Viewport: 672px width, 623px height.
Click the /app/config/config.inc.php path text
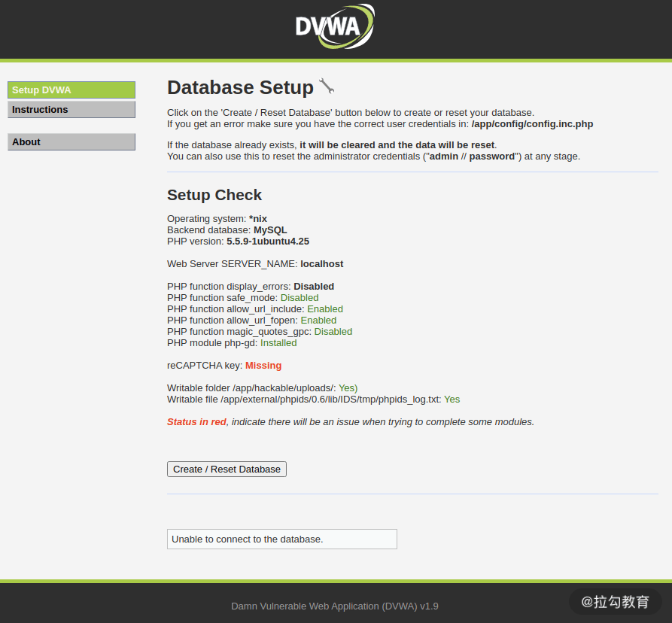coord(532,124)
